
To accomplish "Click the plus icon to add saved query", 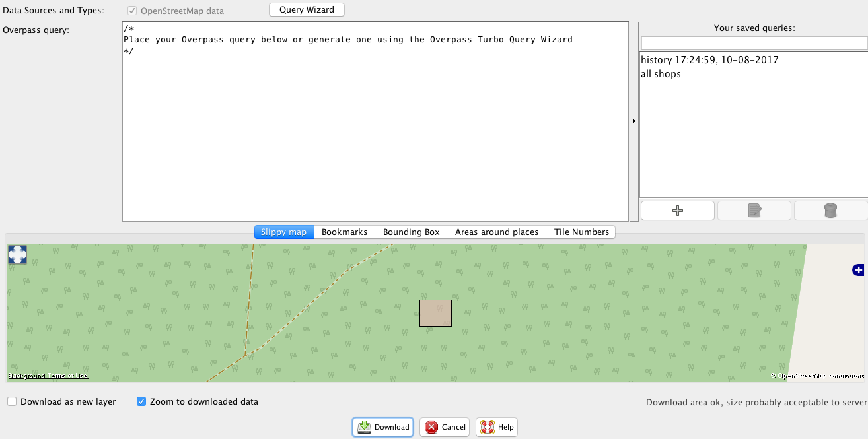I will [x=677, y=211].
